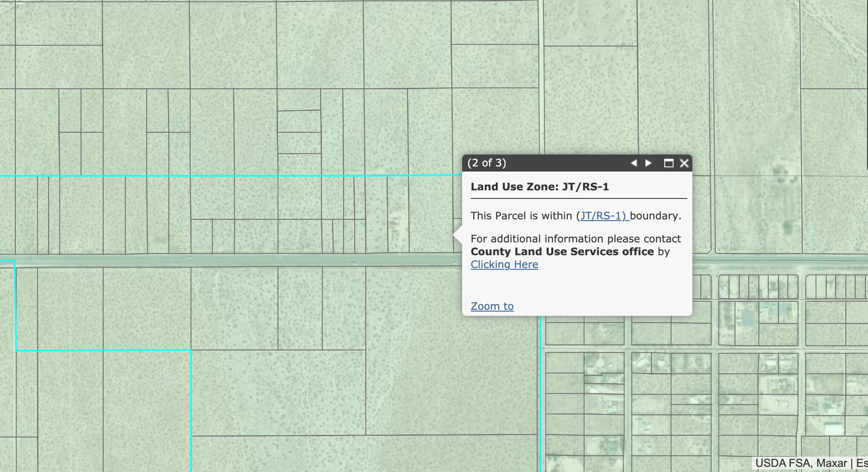
Task: Close the Land Use Zone popup
Action: 684,163
